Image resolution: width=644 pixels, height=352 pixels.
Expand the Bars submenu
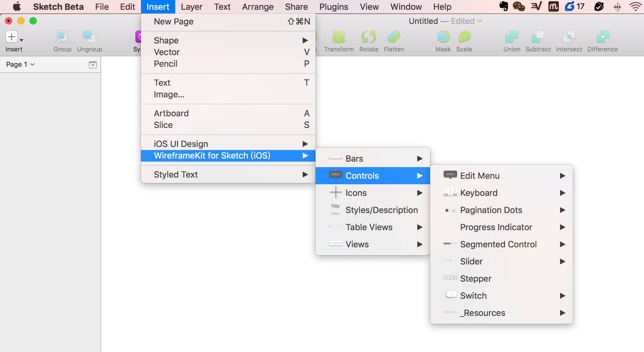point(373,159)
